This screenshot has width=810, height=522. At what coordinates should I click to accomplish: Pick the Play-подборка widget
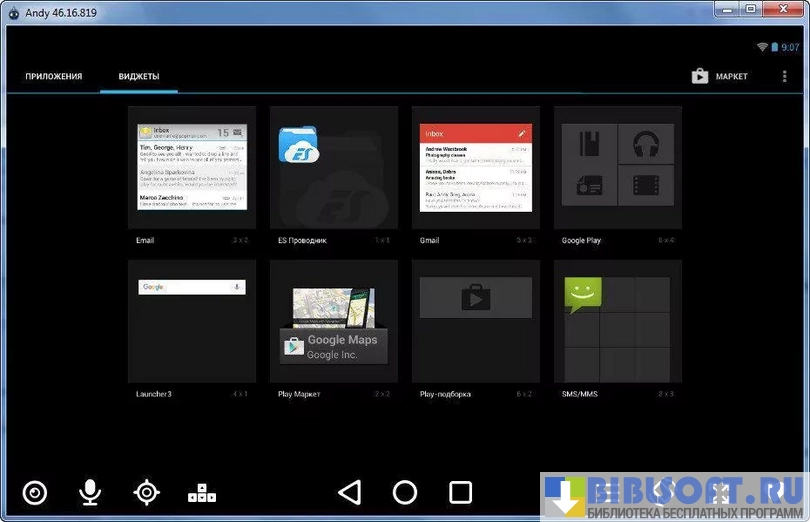click(x=476, y=321)
